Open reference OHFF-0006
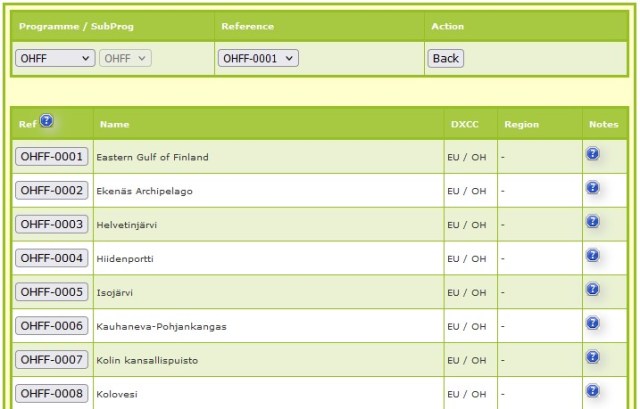 click(x=51, y=326)
